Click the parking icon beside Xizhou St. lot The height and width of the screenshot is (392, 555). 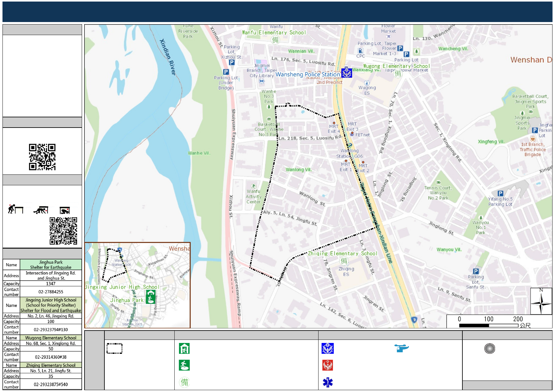(232, 62)
